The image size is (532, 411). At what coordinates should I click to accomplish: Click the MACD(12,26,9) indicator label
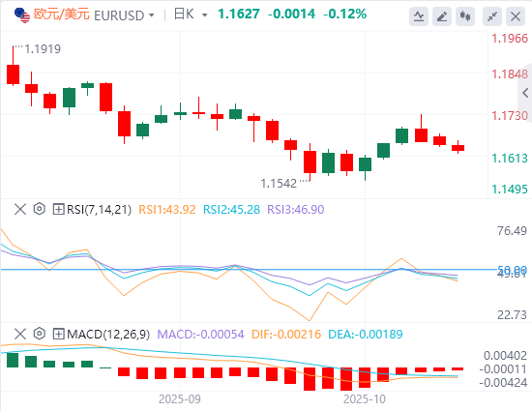(108, 335)
